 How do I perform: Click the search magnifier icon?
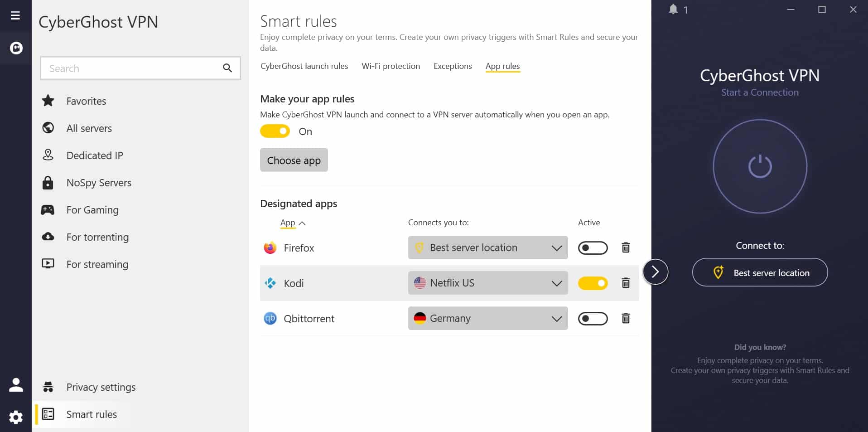pos(227,68)
